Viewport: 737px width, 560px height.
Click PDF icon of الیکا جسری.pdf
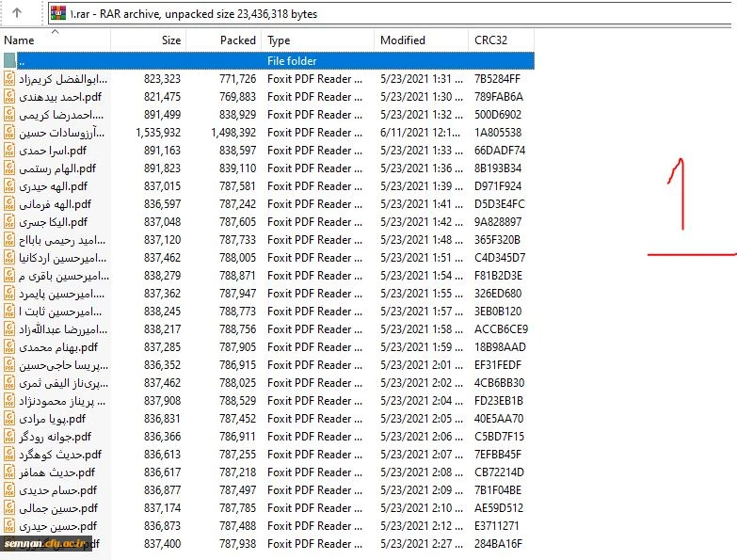(9, 222)
